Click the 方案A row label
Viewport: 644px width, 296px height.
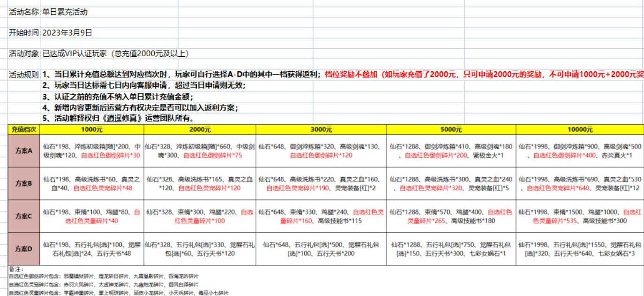click(24, 151)
